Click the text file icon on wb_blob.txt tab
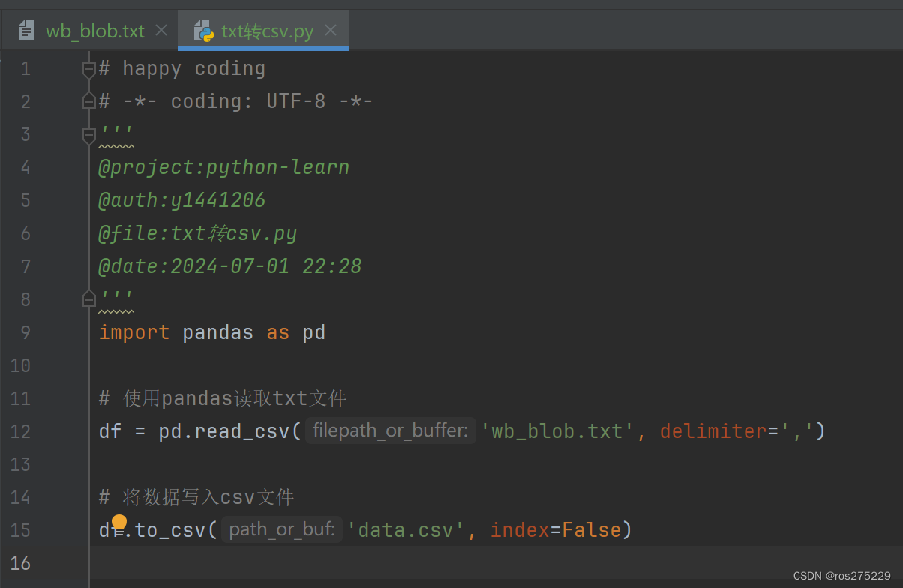 tap(27, 31)
